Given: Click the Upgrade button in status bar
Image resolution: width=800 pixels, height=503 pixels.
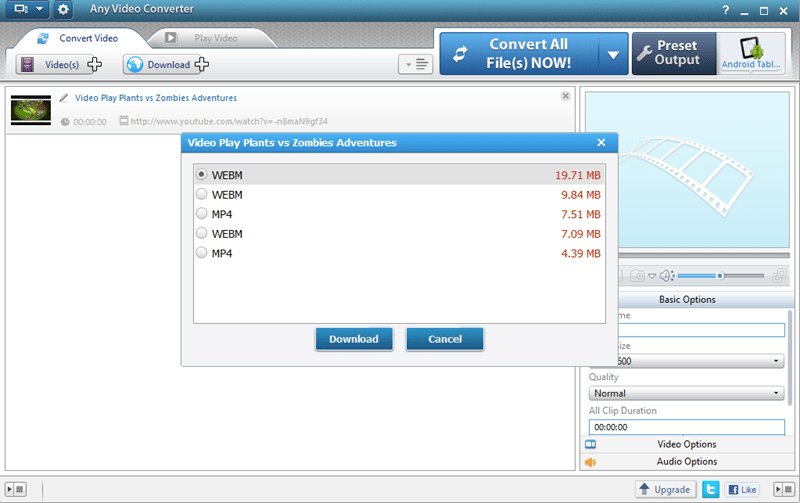Looking at the screenshot, I should (x=665, y=490).
